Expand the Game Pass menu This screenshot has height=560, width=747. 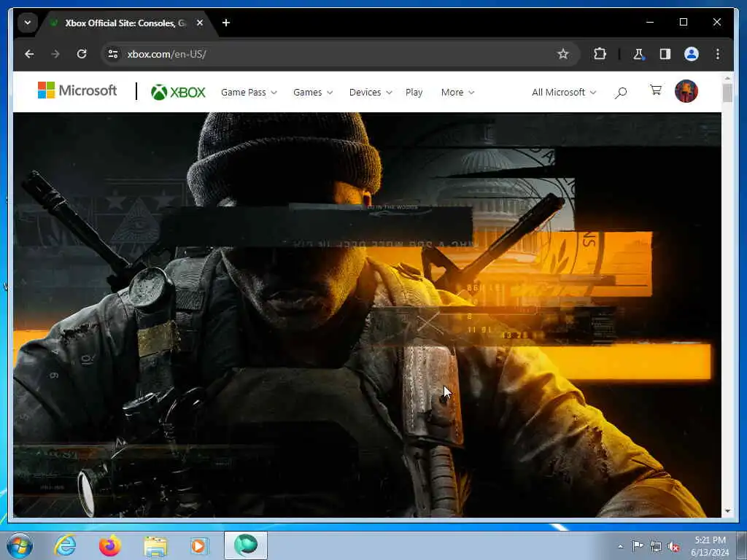pos(249,93)
